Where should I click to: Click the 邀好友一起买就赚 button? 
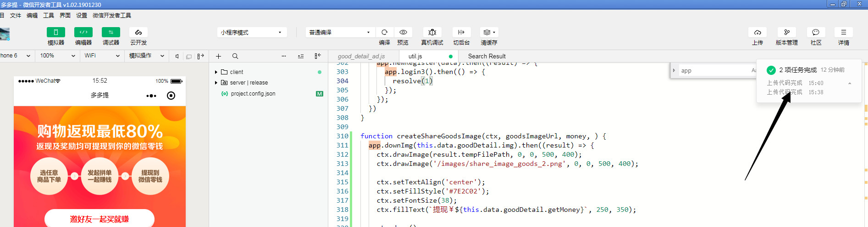tap(100, 219)
